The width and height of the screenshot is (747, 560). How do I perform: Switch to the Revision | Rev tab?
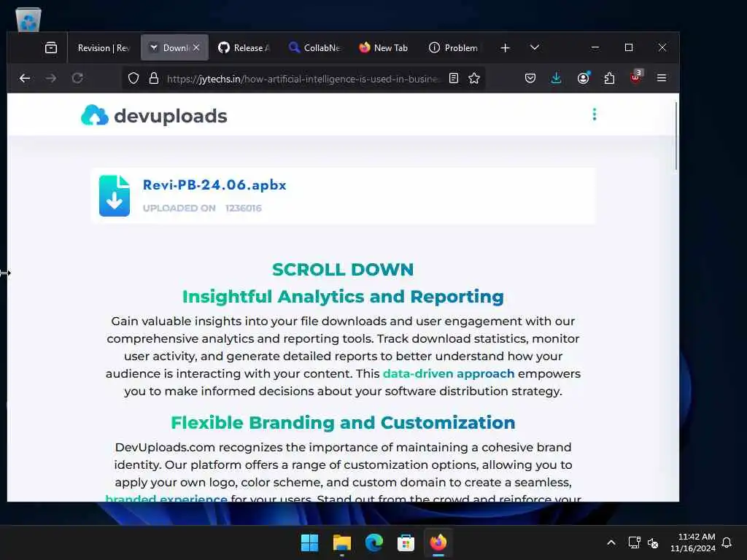point(104,47)
